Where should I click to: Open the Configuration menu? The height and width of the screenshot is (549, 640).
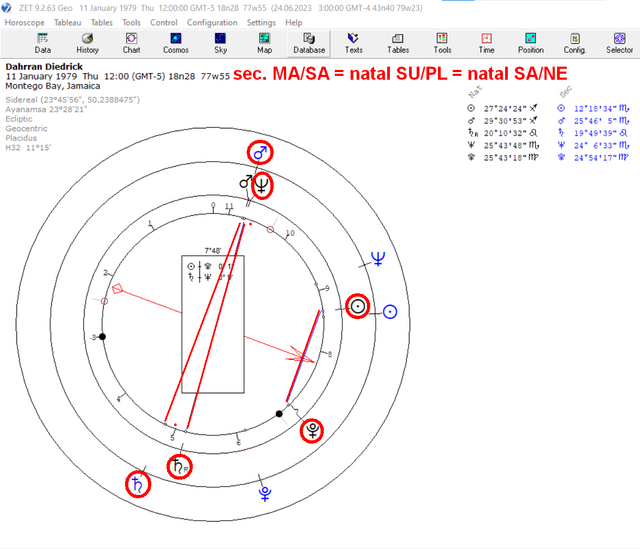click(x=212, y=22)
